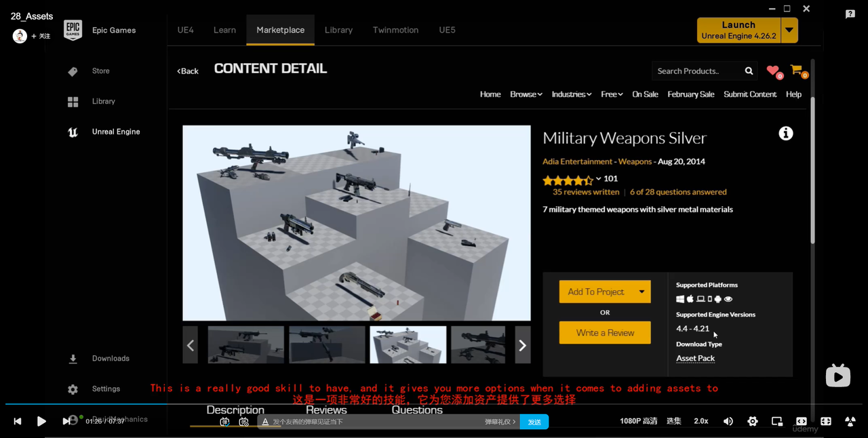Open danmaku settings icon
The width and height of the screenshot is (868, 438).
pyautogui.click(x=244, y=422)
